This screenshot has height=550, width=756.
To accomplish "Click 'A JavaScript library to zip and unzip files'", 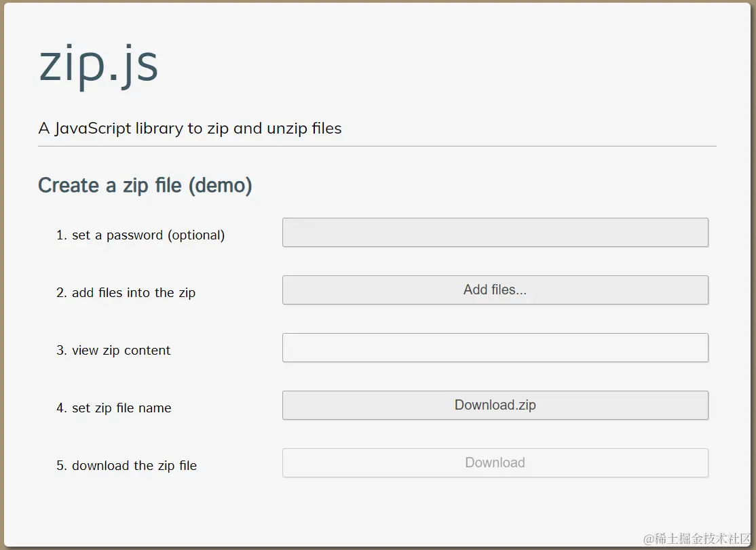I will point(190,128).
